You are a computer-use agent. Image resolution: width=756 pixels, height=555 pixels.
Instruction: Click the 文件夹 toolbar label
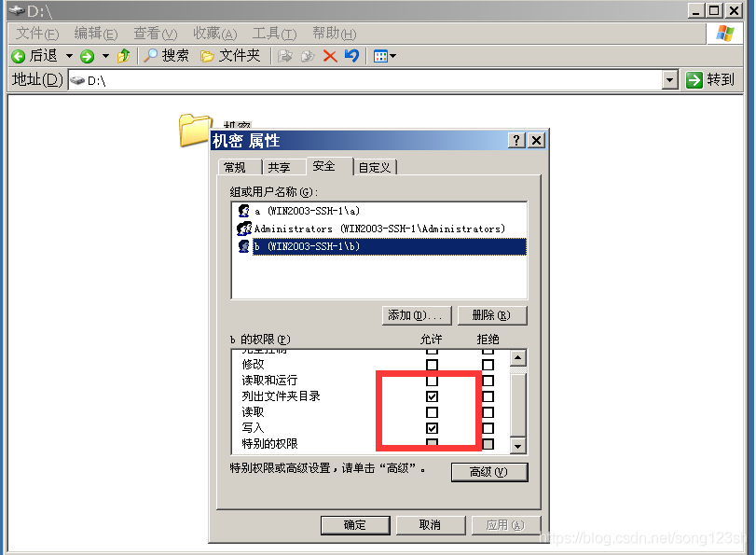240,56
